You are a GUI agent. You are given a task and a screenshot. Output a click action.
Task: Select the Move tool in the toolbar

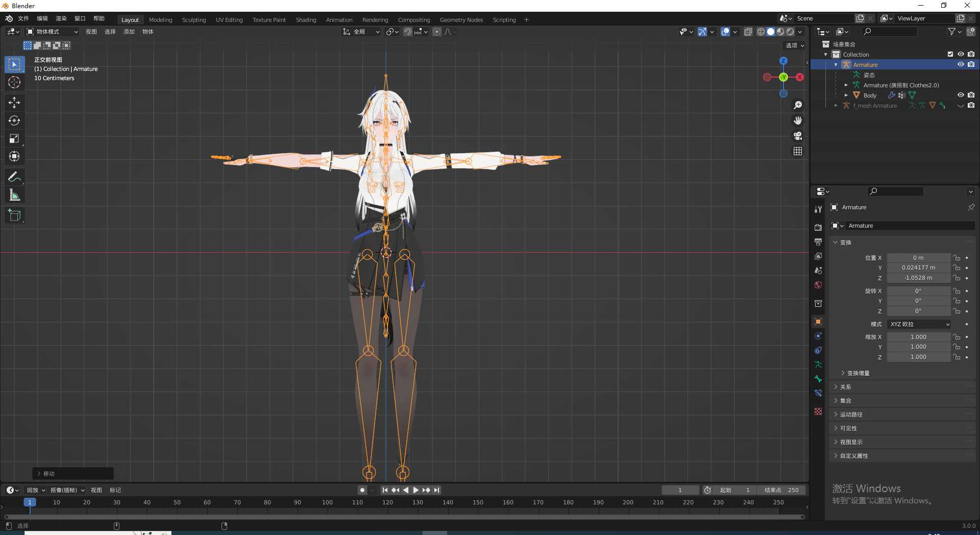tap(14, 102)
